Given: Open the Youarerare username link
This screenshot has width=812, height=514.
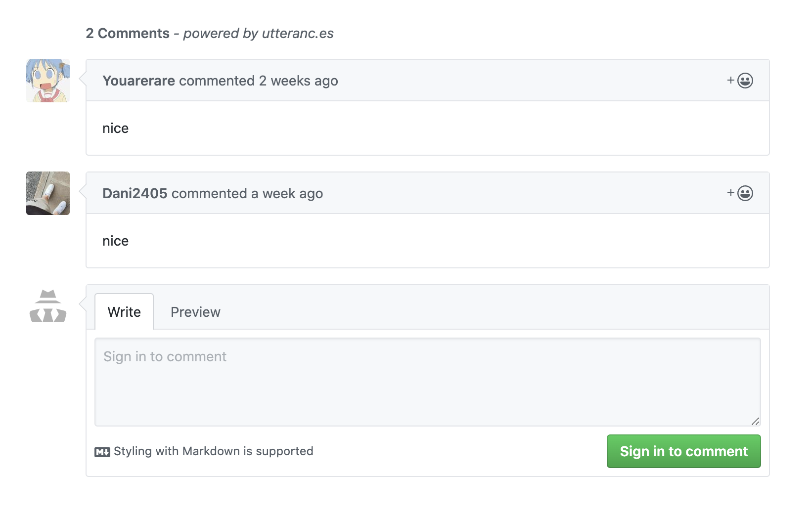Looking at the screenshot, I should click(x=138, y=81).
